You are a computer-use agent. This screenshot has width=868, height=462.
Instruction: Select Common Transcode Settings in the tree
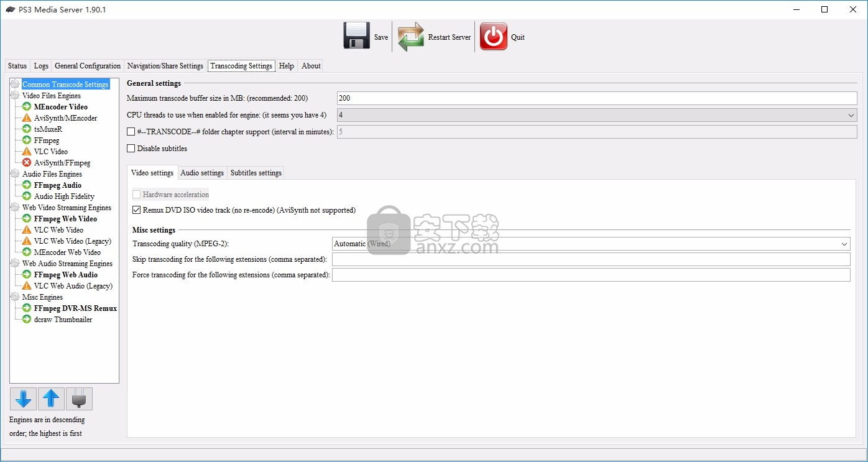[x=65, y=85]
